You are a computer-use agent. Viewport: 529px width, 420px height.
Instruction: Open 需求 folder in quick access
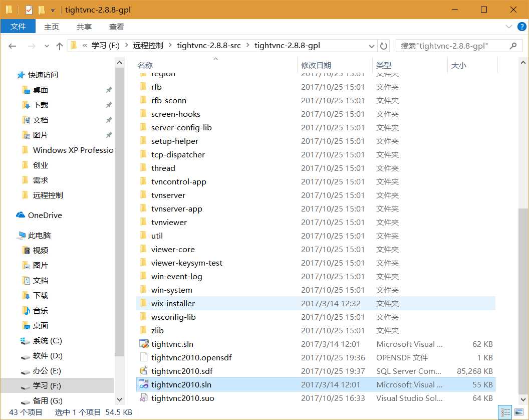(x=35, y=180)
